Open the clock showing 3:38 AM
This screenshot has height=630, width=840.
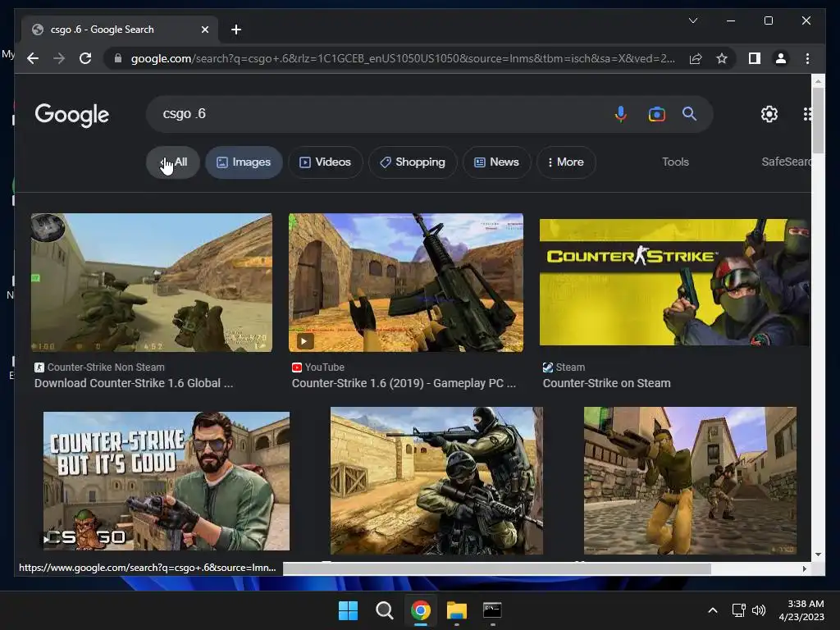801,610
